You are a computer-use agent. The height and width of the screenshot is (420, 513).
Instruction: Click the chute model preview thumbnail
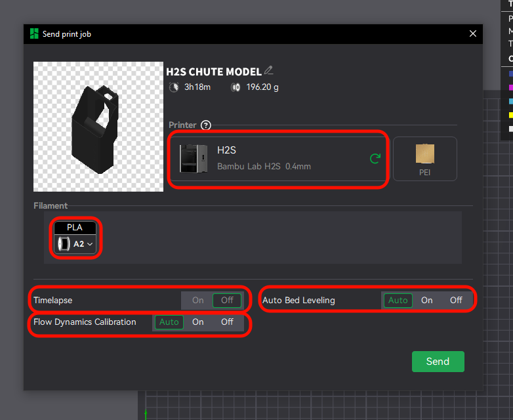coord(98,127)
